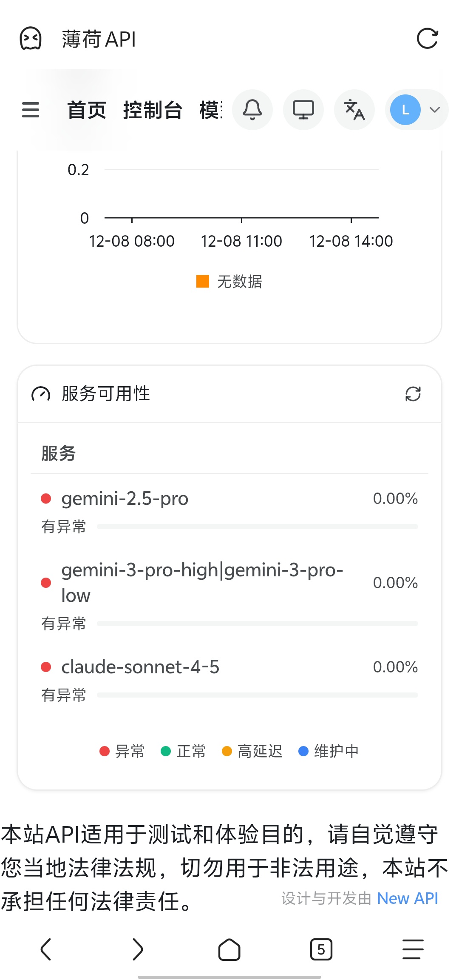Click the 薄荷 API logo icon
459x980 pixels.
pyautogui.click(x=31, y=39)
